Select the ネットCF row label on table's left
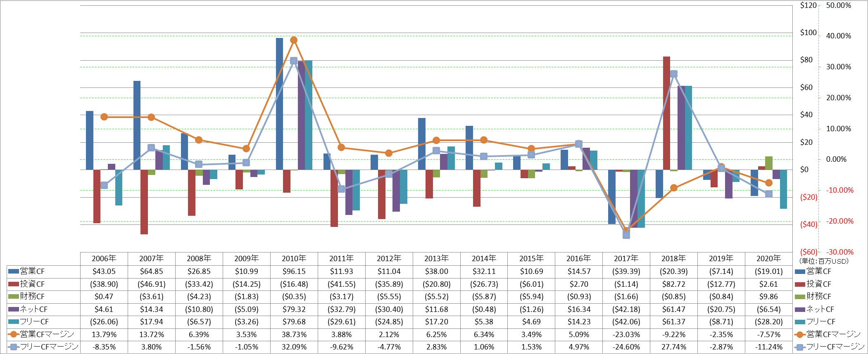Viewport: 868px width, 354px height. coord(33,309)
